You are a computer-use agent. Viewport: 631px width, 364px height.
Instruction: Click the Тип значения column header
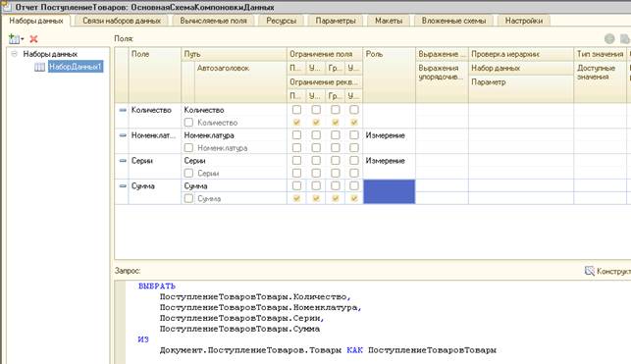pyautogui.click(x=600, y=54)
